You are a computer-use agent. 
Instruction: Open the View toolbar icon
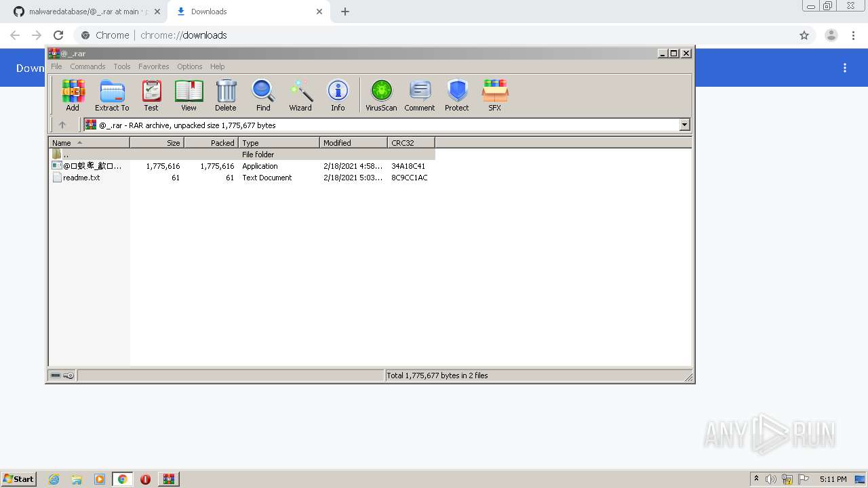click(x=189, y=95)
